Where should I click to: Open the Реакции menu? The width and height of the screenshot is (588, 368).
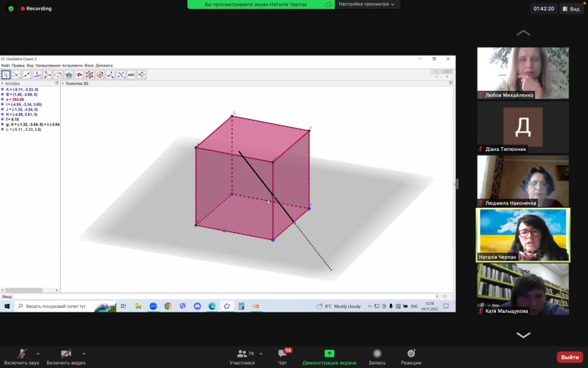pyautogui.click(x=411, y=357)
